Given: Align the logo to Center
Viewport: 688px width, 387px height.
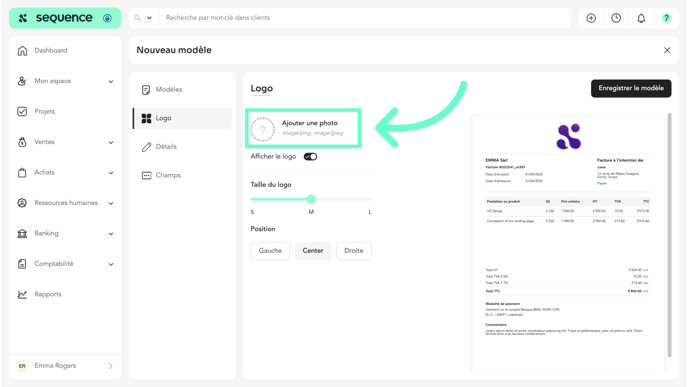Looking at the screenshot, I should click(x=313, y=251).
